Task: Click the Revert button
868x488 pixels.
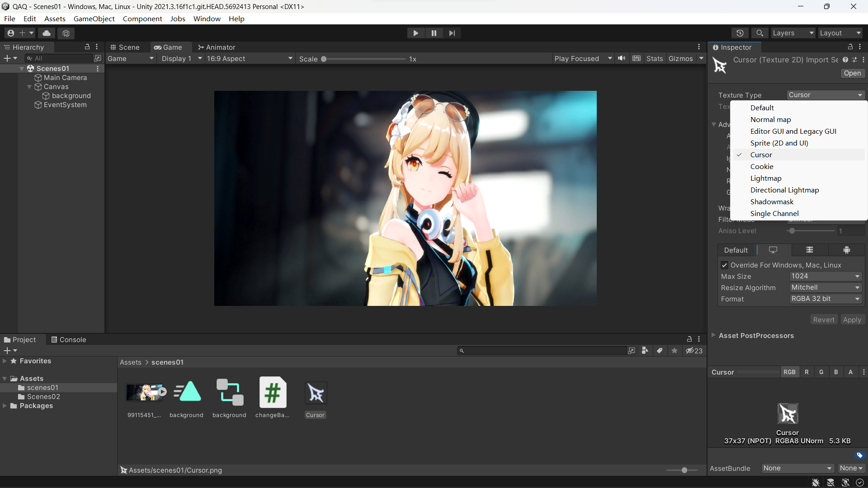Action: coord(824,319)
